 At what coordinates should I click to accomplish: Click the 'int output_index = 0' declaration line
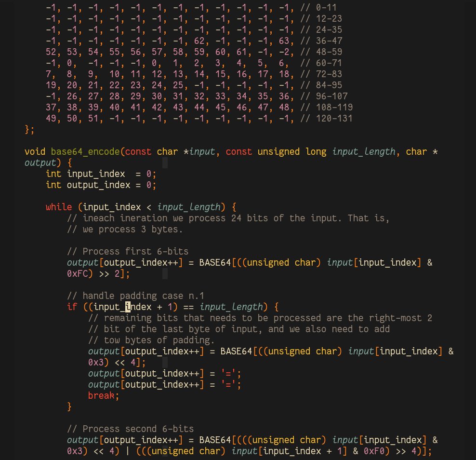(101, 185)
